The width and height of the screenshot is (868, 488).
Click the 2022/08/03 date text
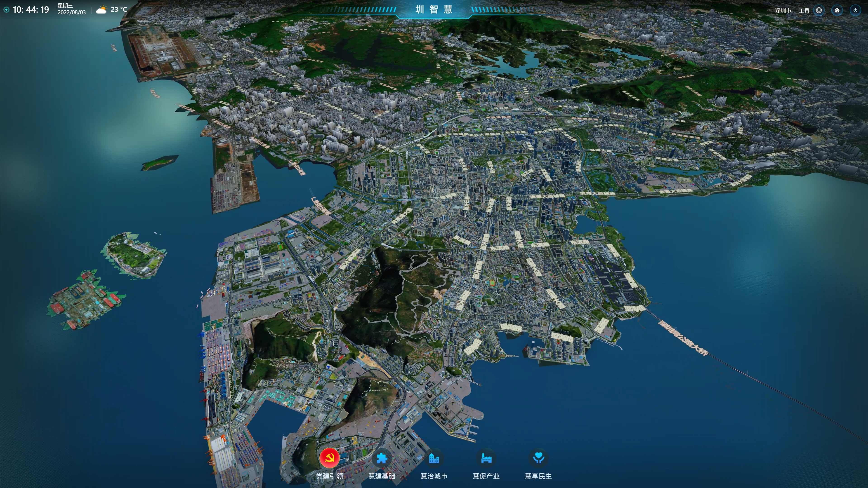pos(71,12)
